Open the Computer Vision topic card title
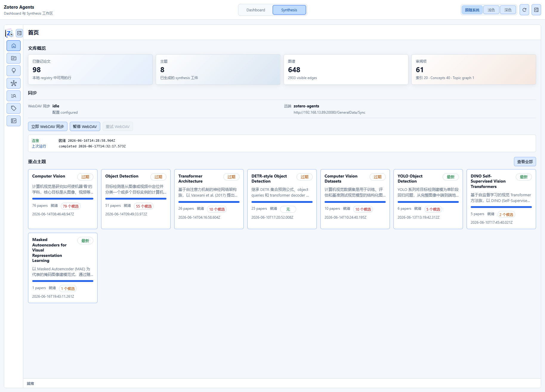This screenshot has height=392, width=545. coord(49,176)
